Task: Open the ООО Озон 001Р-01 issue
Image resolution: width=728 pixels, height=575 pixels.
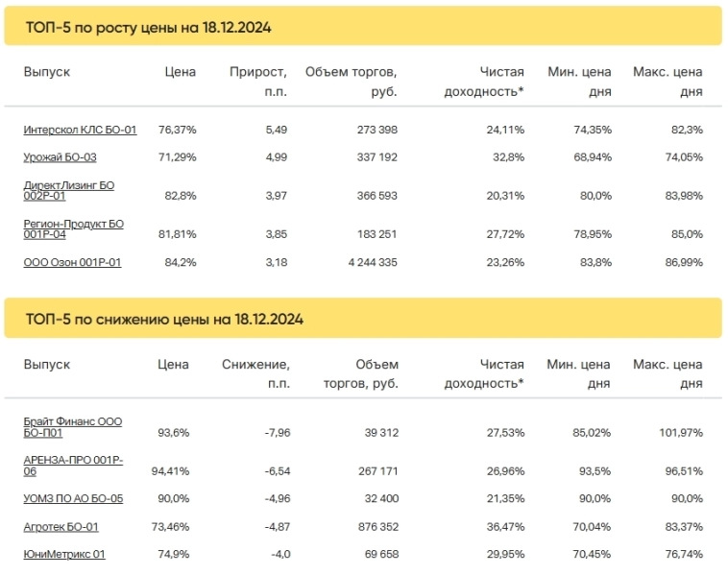Action: click(x=72, y=262)
